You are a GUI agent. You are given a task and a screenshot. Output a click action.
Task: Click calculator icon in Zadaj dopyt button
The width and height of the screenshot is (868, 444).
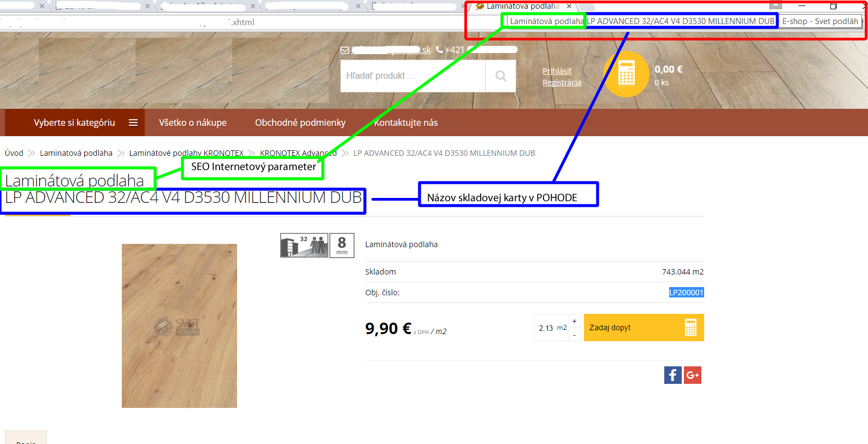coord(690,328)
